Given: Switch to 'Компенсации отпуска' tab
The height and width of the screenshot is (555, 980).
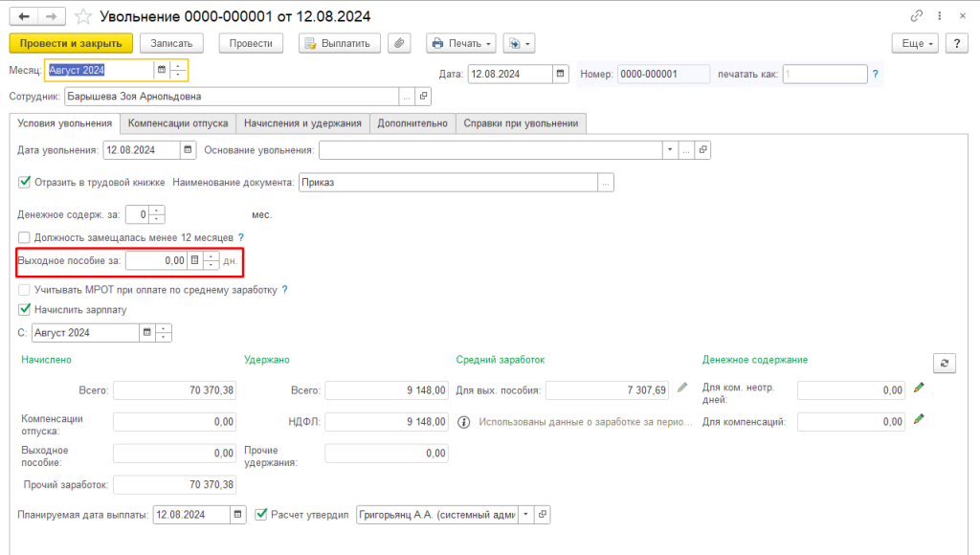Looking at the screenshot, I should (178, 122).
